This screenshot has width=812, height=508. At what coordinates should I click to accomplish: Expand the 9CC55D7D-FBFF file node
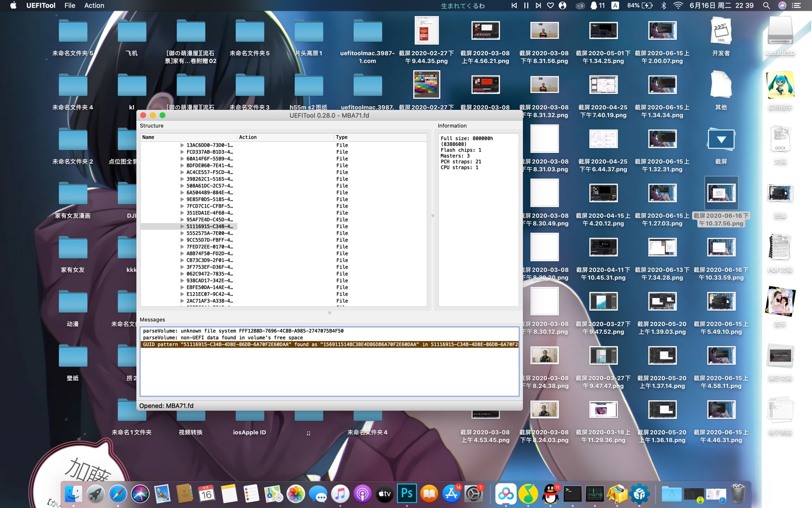pyautogui.click(x=182, y=240)
